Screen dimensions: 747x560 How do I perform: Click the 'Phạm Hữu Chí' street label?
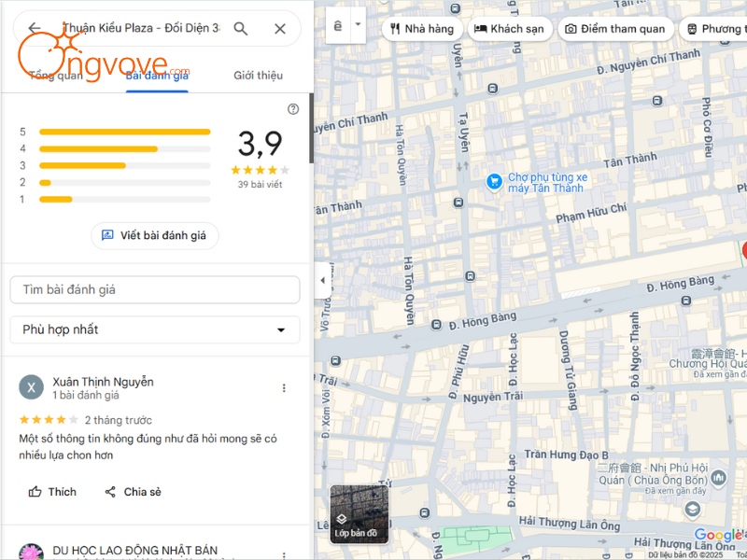coord(591,213)
